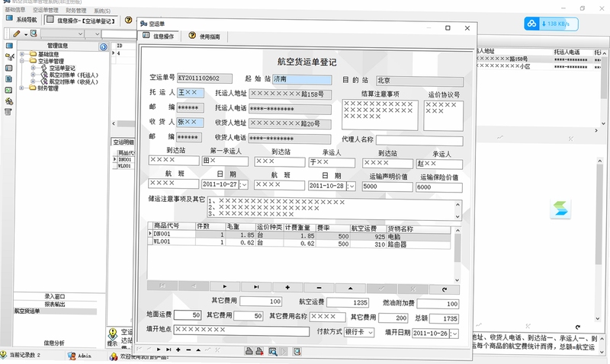The height and width of the screenshot is (364, 610).
Task: Click the plus icon in bottom form toolbar
Action: tap(178, 350)
